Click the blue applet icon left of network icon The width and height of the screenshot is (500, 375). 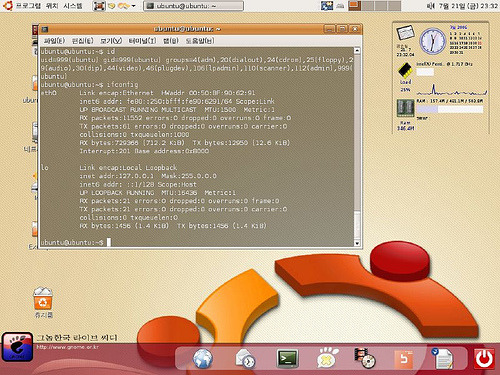tap(327, 6)
